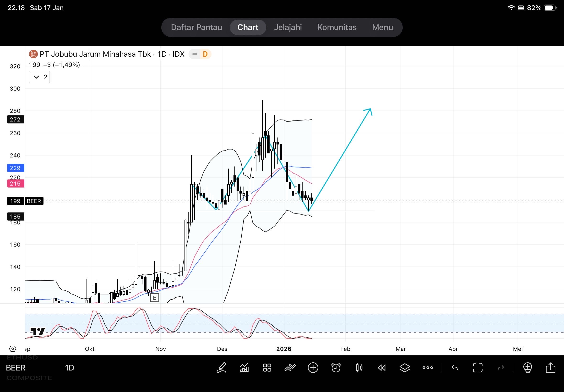Open the three-dots more options menu

[428, 368]
